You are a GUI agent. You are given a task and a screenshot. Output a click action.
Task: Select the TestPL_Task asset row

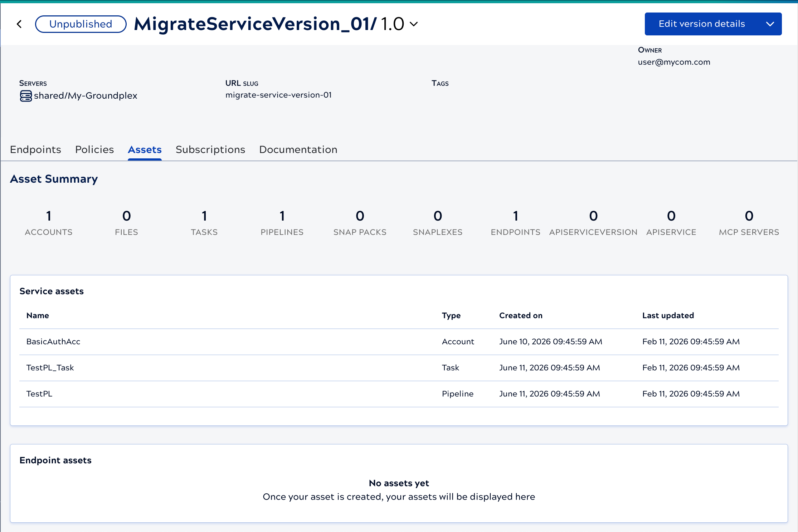pos(399,368)
